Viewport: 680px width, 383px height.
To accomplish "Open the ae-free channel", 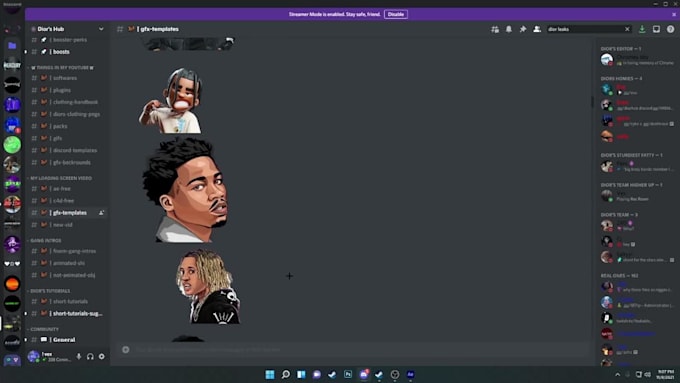I will (x=67, y=189).
